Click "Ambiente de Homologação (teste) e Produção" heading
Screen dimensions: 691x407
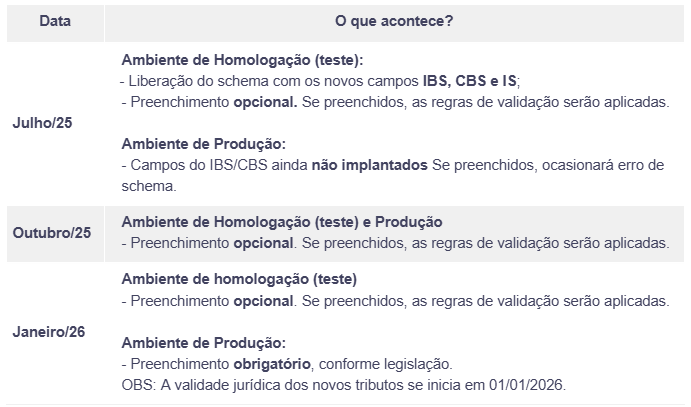281,221
